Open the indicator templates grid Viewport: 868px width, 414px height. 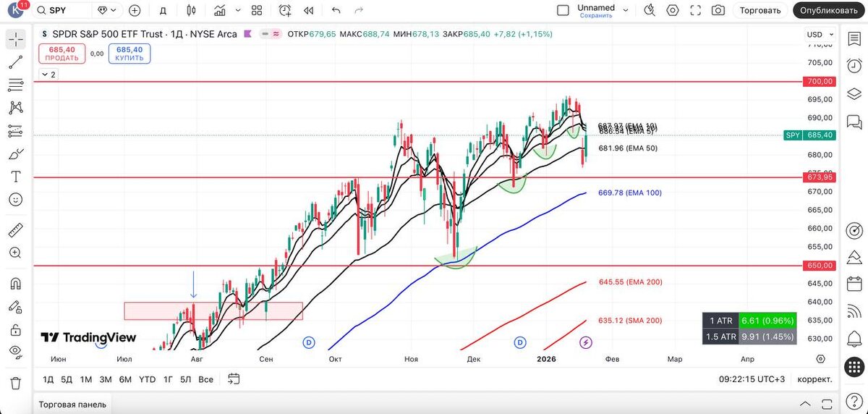pos(257,10)
